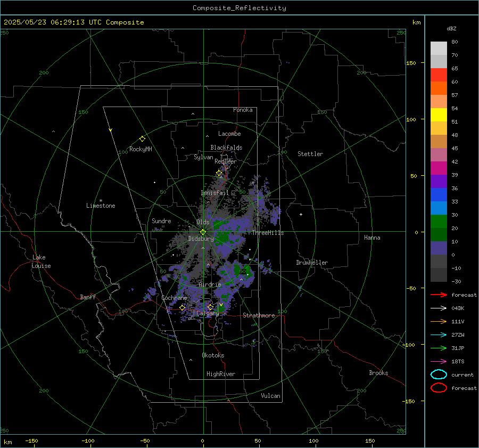Screen dimensions: 479x448
Task: Select the slate purple 0-10 dBZ swatch
Action: [x=439, y=248]
